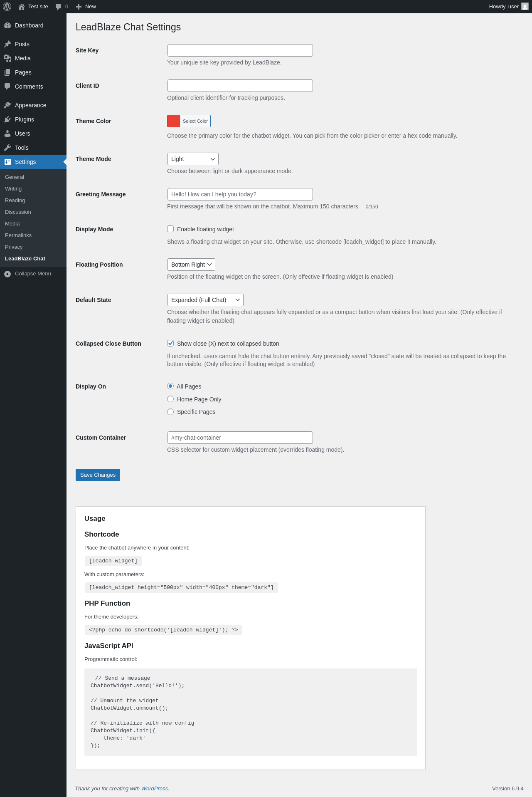
Task: Select the Home Page Only radio option
Action: (x=170, y=399)
